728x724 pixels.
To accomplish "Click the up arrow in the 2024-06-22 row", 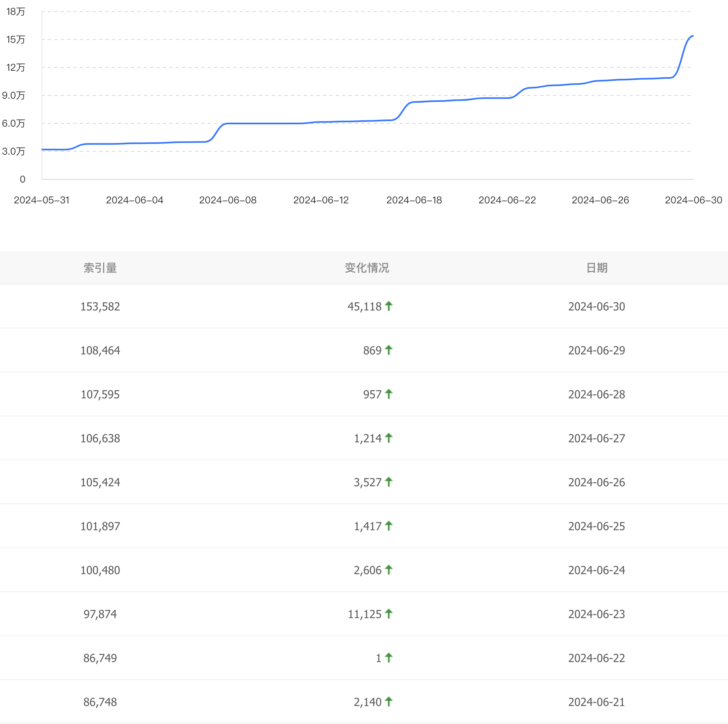I will pyautogui.click(x=389, y=658).
